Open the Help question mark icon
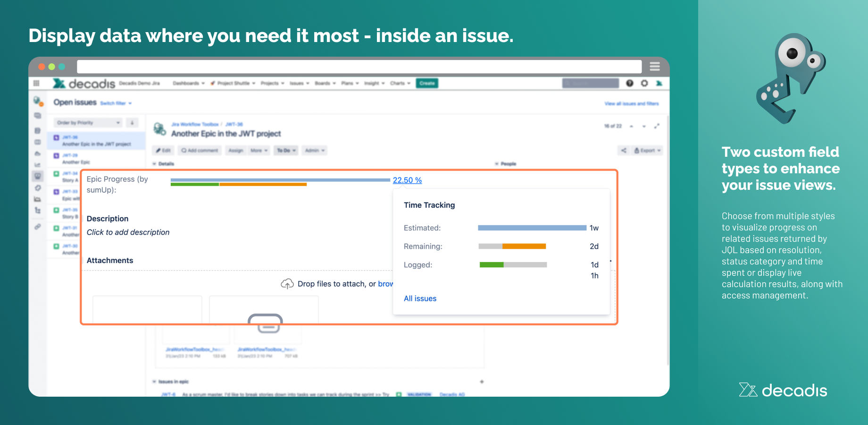868x425 pixels. click(630, 83)
